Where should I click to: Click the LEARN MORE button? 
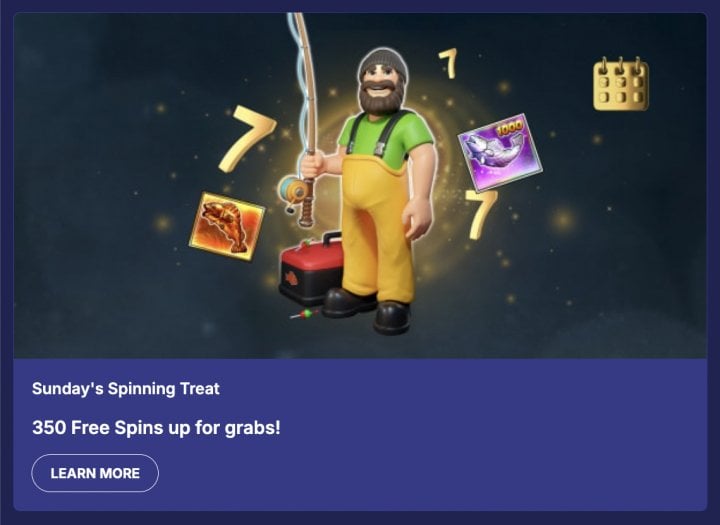95,473
